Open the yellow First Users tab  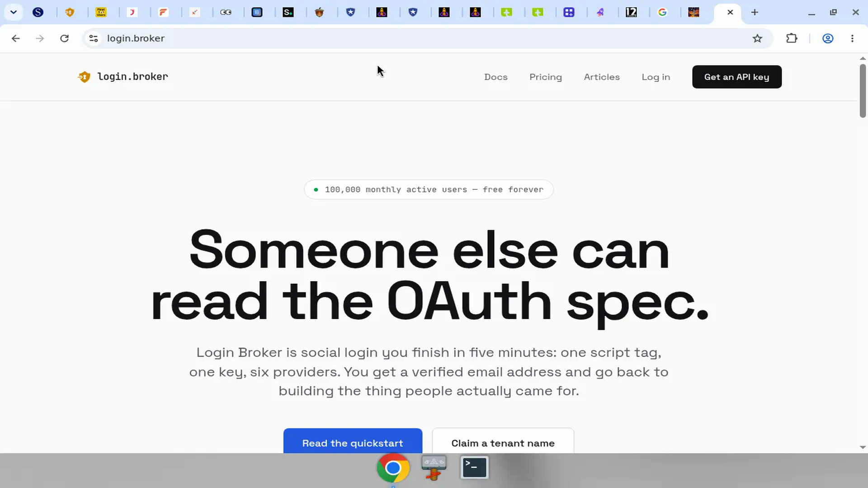(101, 12)
